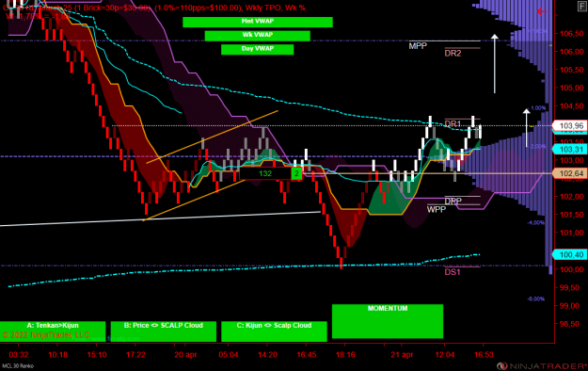
Task: Click the -6.00% level label
Action: click(x=536, y=298)
